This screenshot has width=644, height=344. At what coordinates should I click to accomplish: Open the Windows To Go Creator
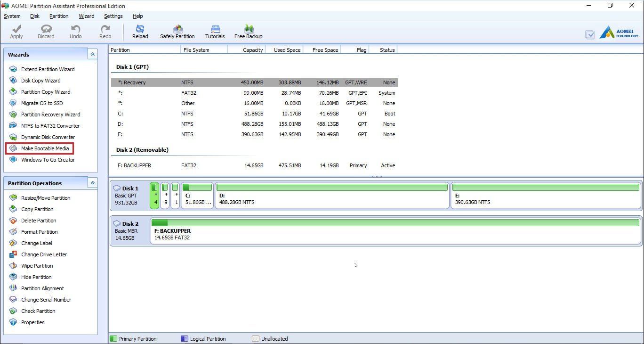point(48,160)
